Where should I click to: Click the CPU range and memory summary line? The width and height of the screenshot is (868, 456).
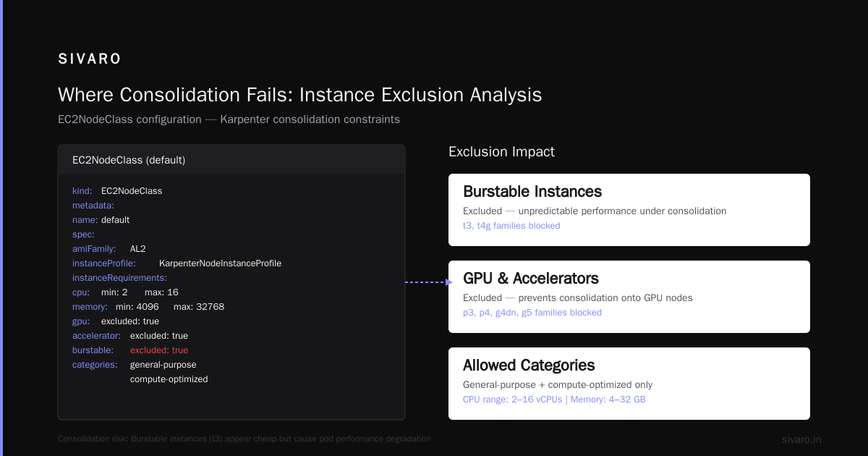click(554, 400)
